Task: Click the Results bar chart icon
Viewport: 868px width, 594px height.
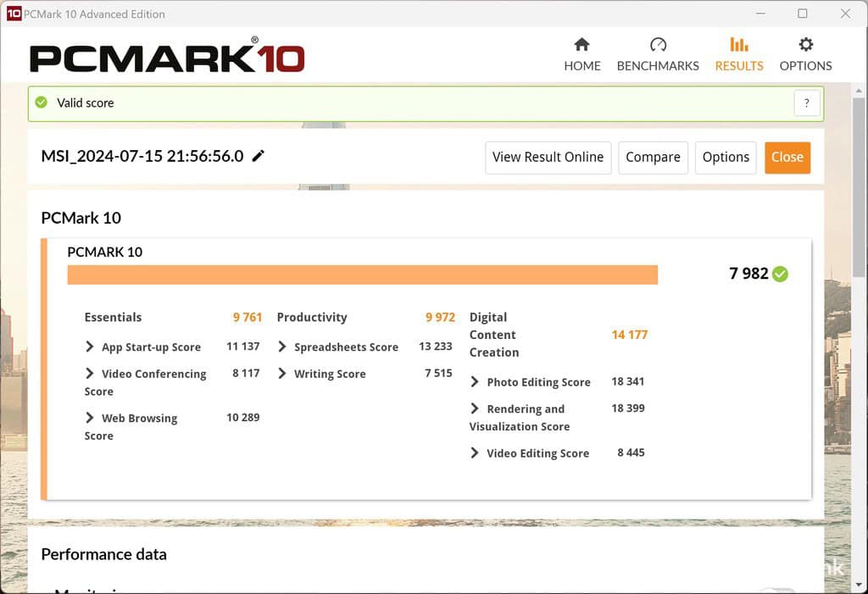Action: coord(739,45)
